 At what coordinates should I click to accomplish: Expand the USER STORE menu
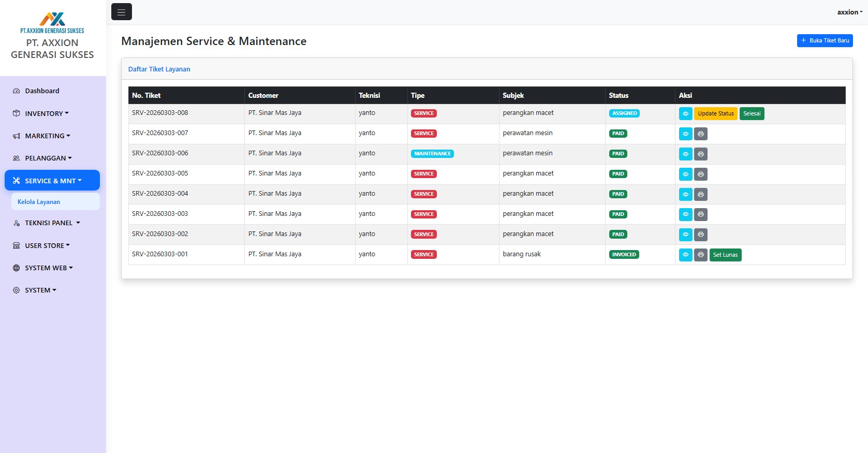pos(52,245)
